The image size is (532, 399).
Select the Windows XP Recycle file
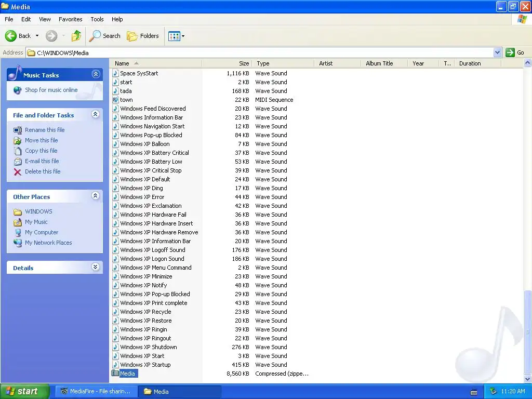pos(145,312)
